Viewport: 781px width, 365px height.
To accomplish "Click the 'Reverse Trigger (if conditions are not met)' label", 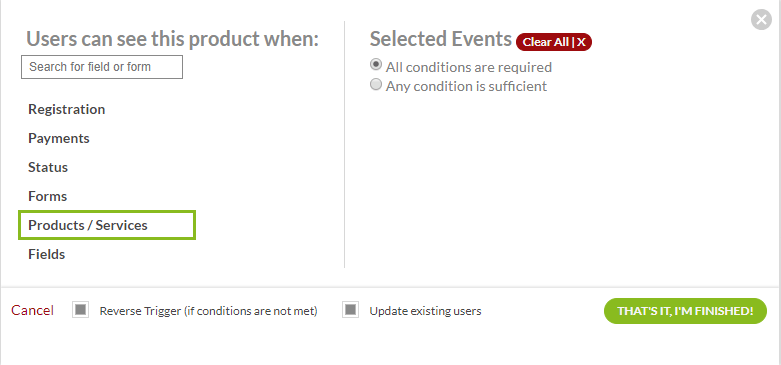I will [x=208, y=311].
